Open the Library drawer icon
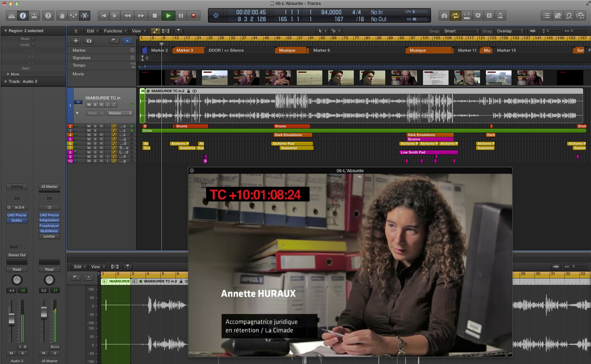Image resolution: width=591 pixels, height=364 pixels. click(12, 16)
